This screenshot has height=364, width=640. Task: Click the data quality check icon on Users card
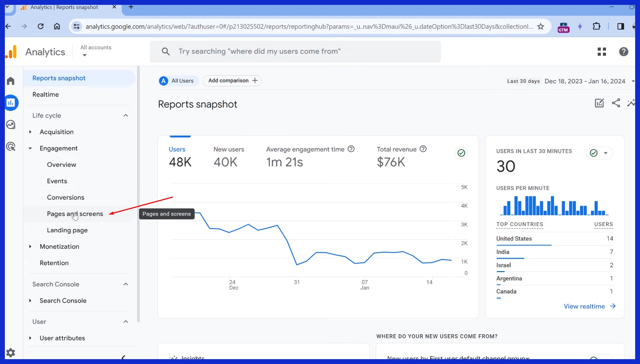461,153
